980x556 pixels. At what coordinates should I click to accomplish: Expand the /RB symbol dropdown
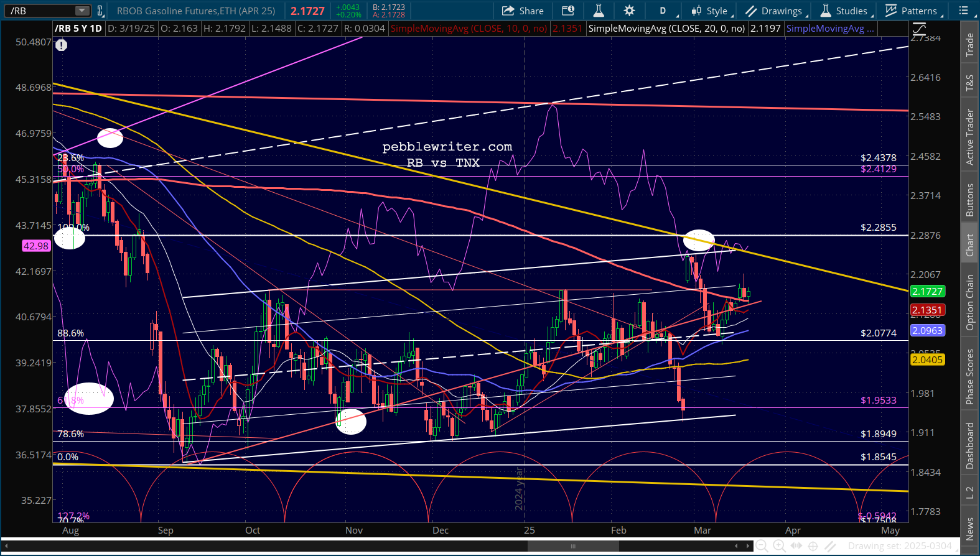(x=82, y=11)
